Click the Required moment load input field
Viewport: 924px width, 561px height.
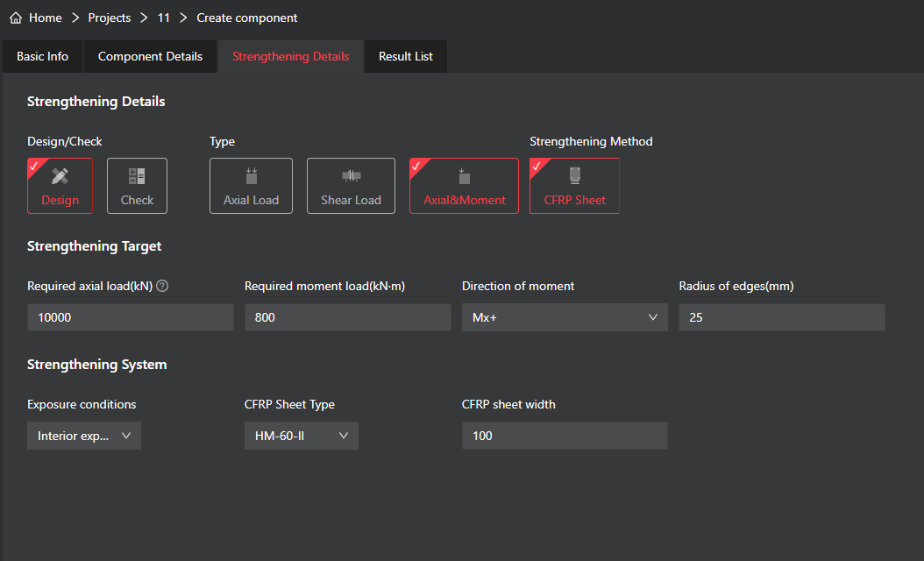point(347,317)
